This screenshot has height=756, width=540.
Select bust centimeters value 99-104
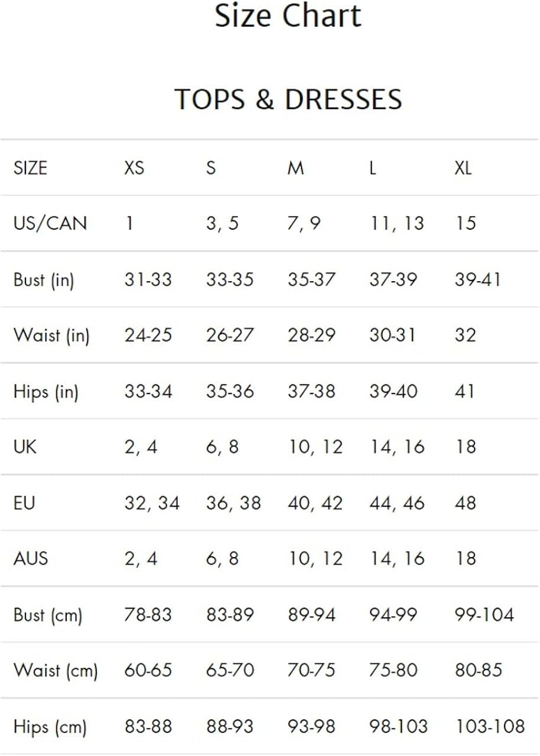click(x=484, y=614)
